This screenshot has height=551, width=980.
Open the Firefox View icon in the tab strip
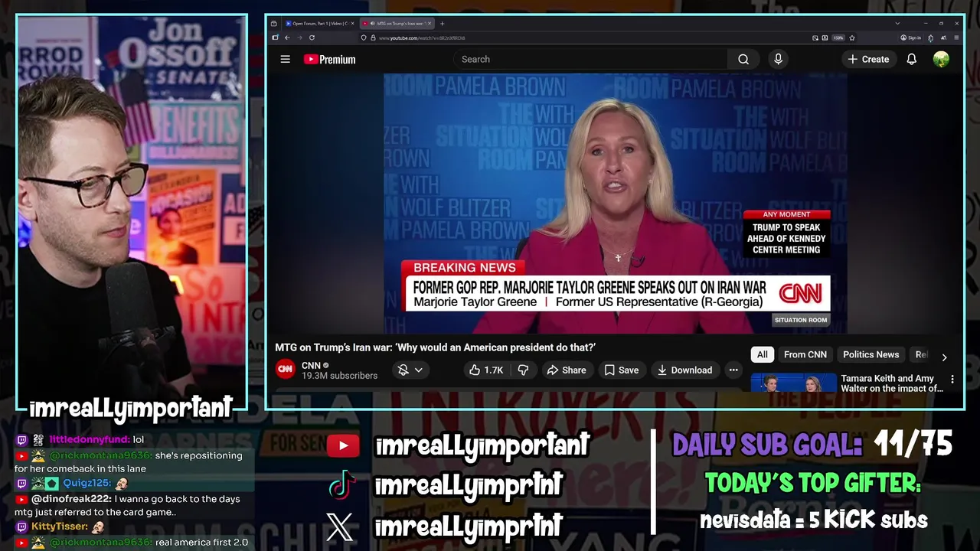[273, 24]
